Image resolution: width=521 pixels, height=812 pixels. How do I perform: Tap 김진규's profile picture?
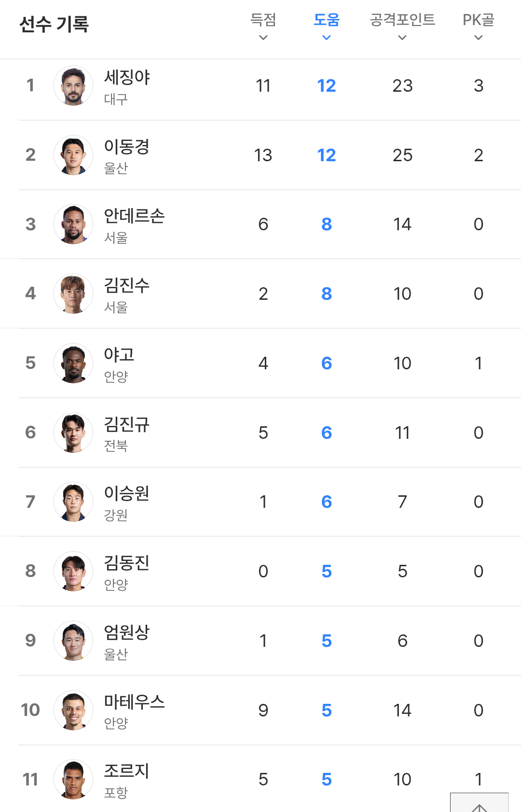[x=73, y=433]
